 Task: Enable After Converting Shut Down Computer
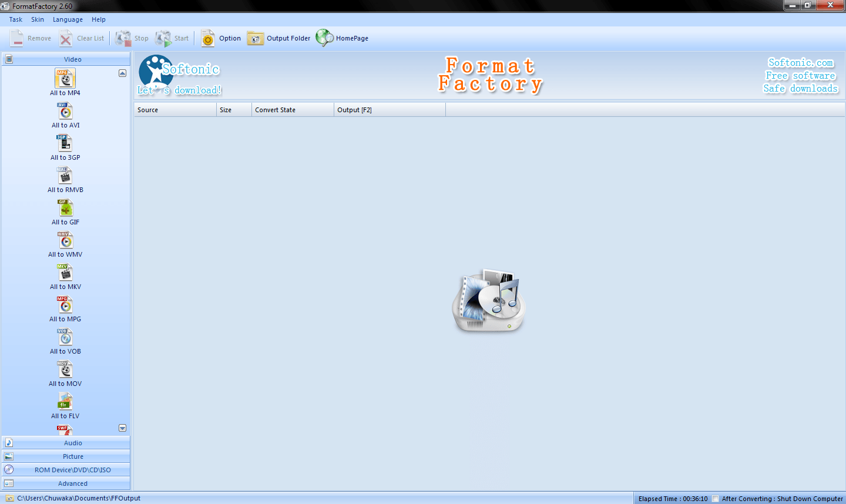pyautogui.click(x=716, y=498)
